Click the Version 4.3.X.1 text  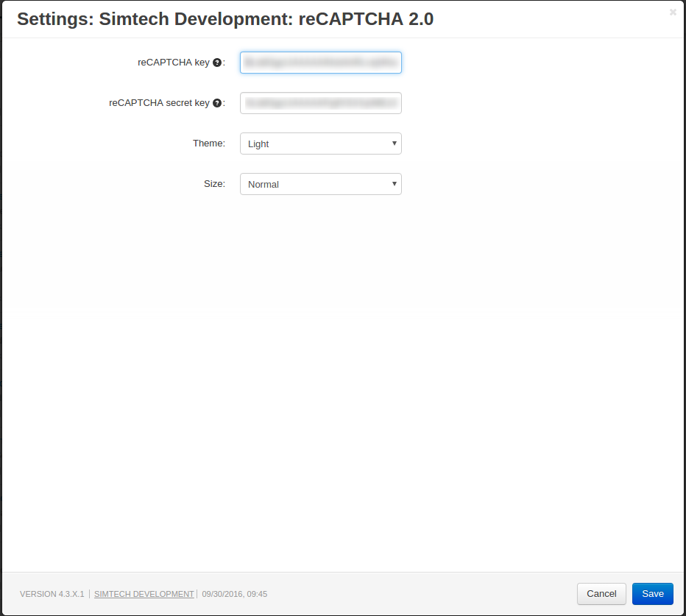pyautogui.click(x=52, y=594)
